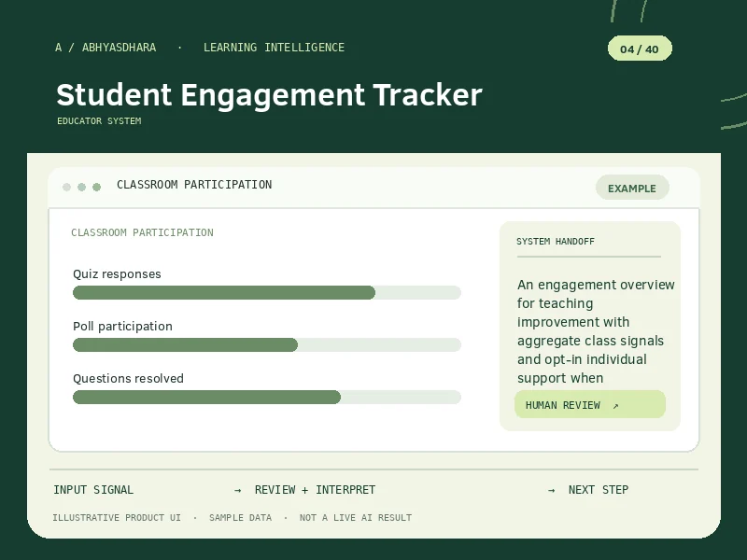The width and height of the screenshot is (747, 560).
Task: Click the NEXT STEP label
Action: pos(599,489)
